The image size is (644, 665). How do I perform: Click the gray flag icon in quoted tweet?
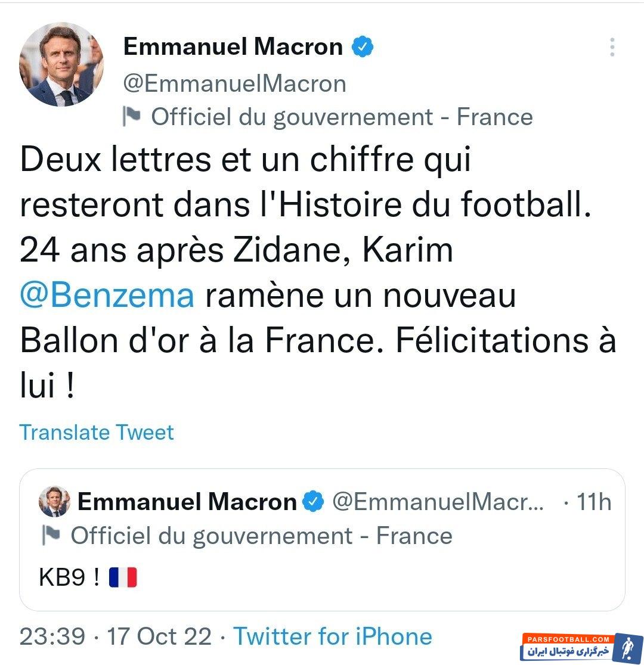pos(51,535)
